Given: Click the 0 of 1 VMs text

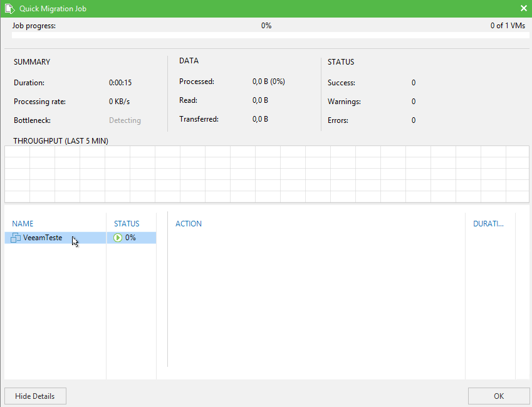Looking at the screenshot, I should point(508,26).
